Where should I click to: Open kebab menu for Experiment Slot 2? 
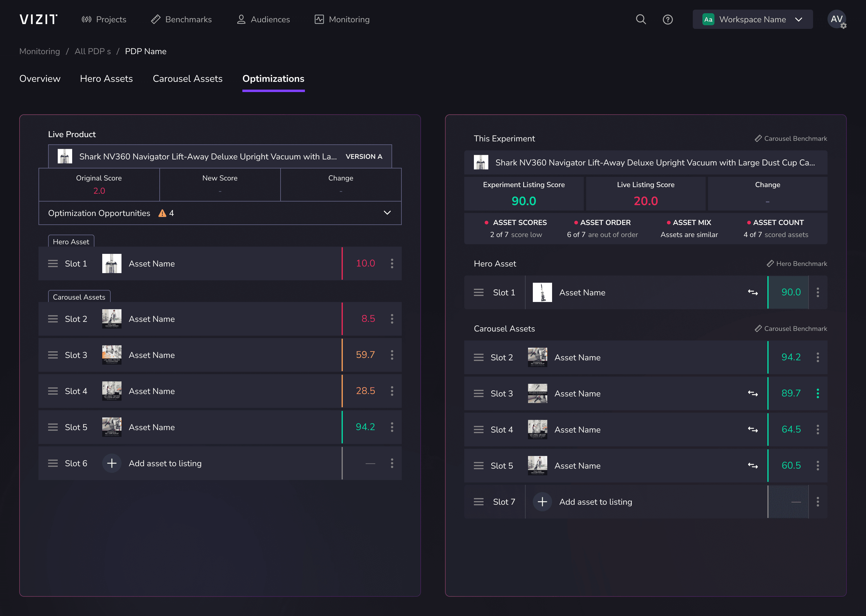(x=818, y=357)
